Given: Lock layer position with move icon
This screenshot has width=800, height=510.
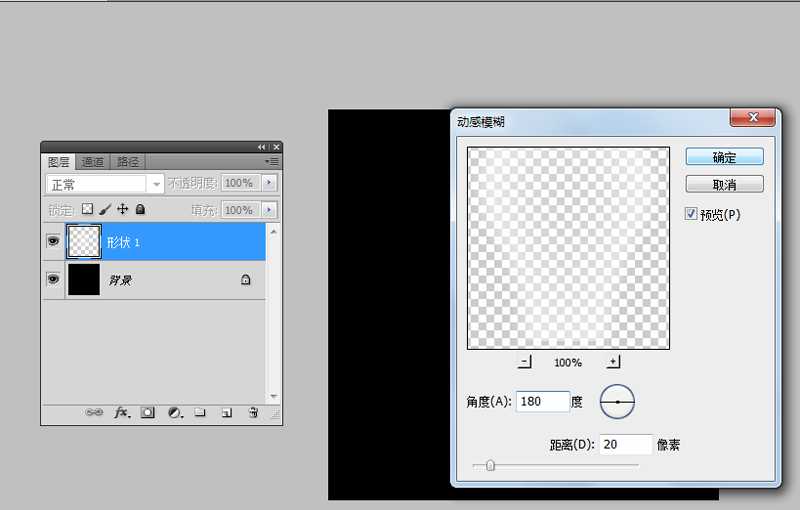Looking at the screenshot, I should (122, 210).
